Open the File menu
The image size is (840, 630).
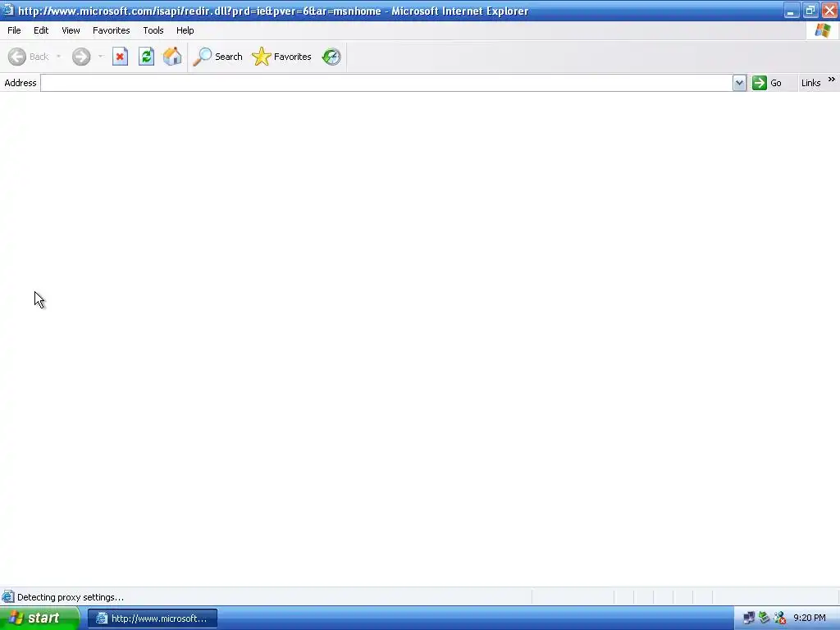click(14, 30)
